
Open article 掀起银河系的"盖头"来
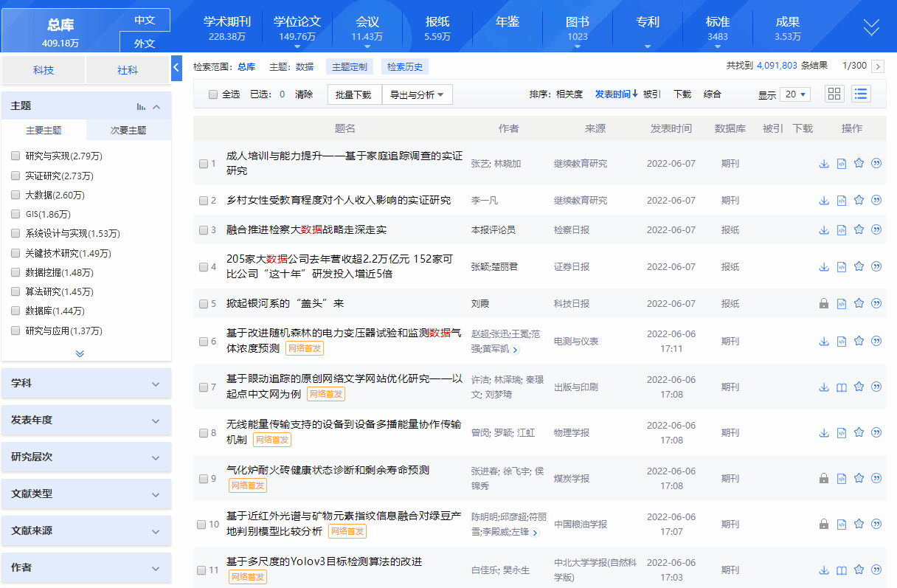coord(285,303)
